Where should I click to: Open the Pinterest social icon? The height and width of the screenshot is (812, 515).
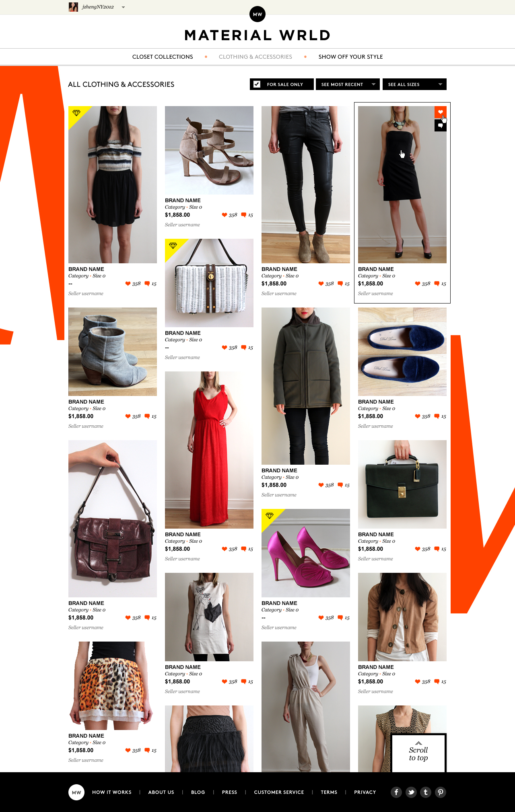pos(441,792)
